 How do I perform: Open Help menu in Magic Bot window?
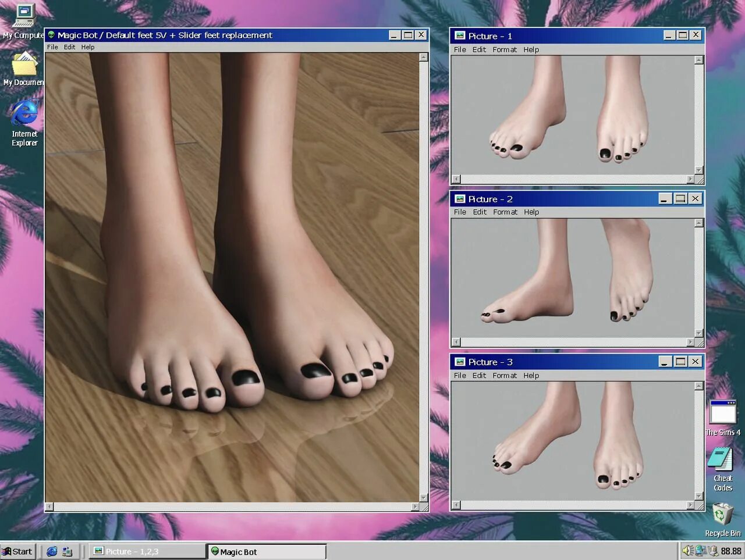pos(88,47)
